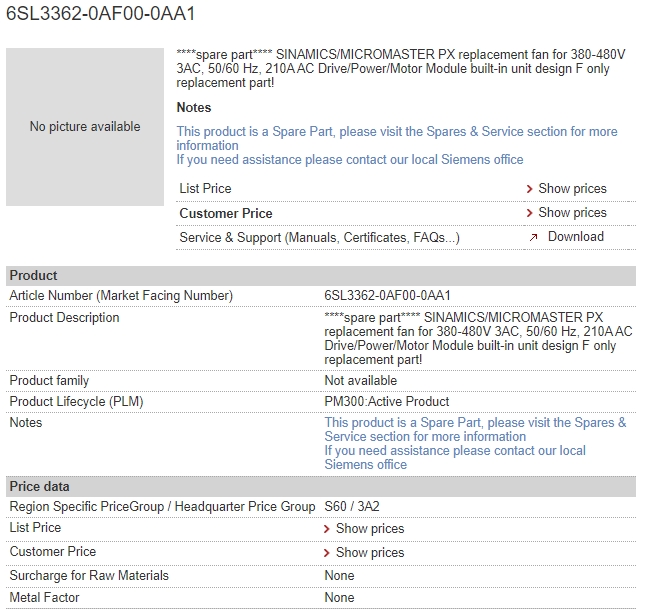Click 'List Price' label in Price data

(x=35, y=528)
